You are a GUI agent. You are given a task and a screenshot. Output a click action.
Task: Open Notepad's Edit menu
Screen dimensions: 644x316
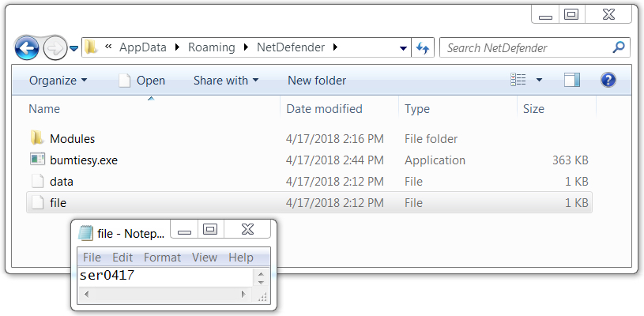tap(122, 258)
